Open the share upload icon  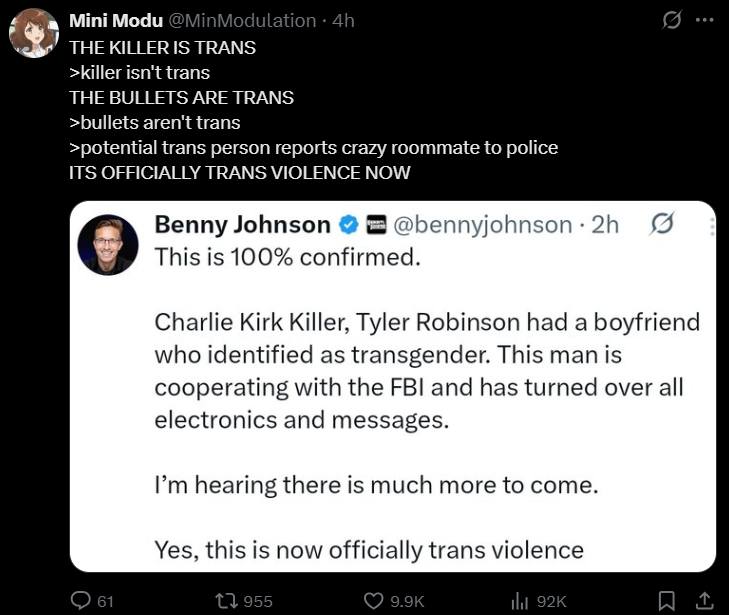tap(704, 601)
